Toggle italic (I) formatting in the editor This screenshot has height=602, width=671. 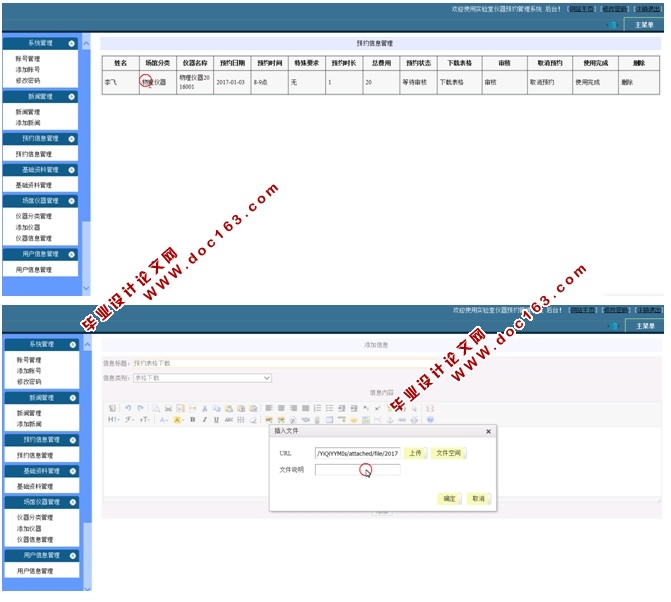205,420
